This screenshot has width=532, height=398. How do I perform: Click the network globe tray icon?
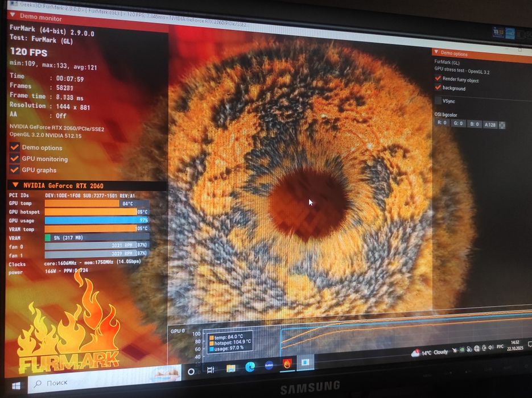[476, 349]
